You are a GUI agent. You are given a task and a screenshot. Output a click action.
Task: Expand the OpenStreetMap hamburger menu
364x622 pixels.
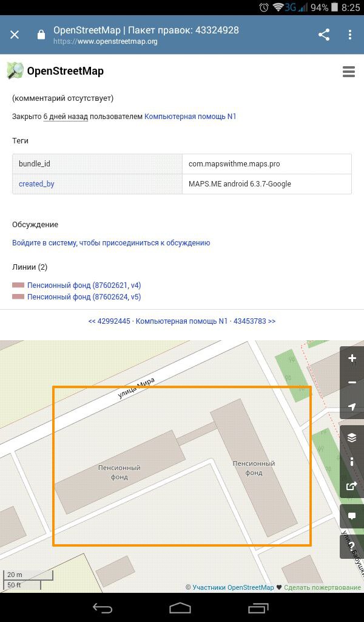coord(348,72)
